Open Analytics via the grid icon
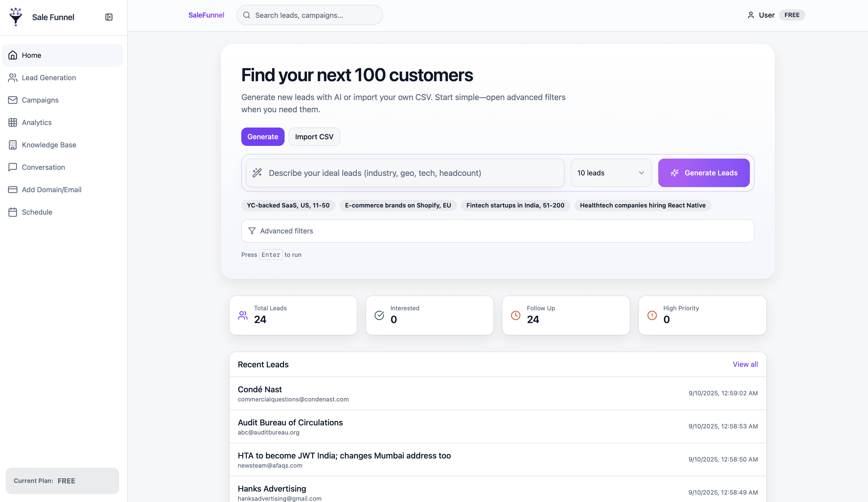 pos(13,122)
